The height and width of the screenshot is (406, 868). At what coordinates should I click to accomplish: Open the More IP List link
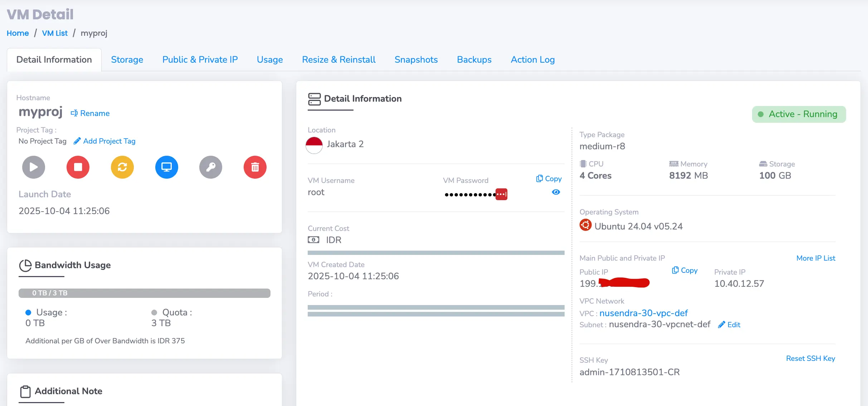pos(815,258)
